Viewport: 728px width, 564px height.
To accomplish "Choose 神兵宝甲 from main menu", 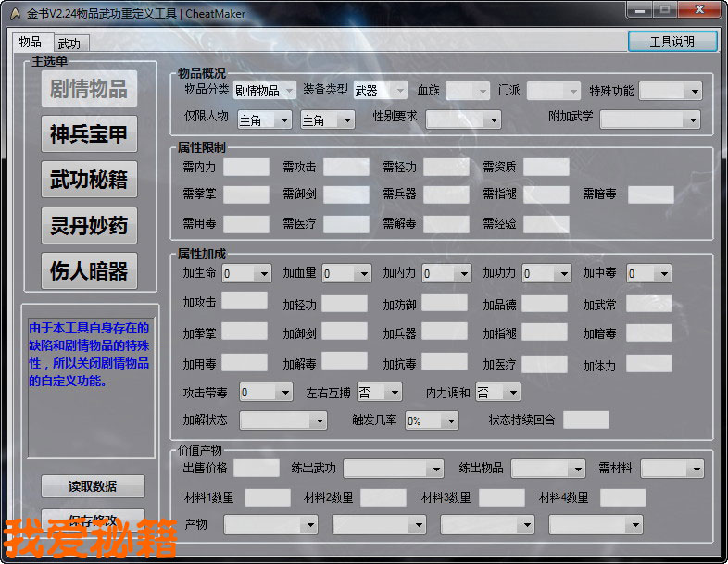I will [x=89, y=134].
